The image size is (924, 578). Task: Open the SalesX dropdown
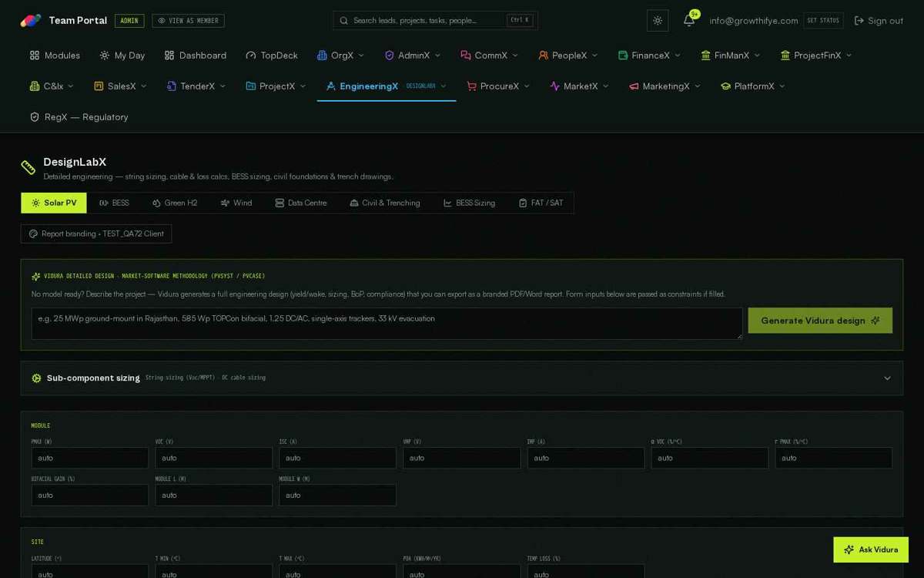[120, 86]
